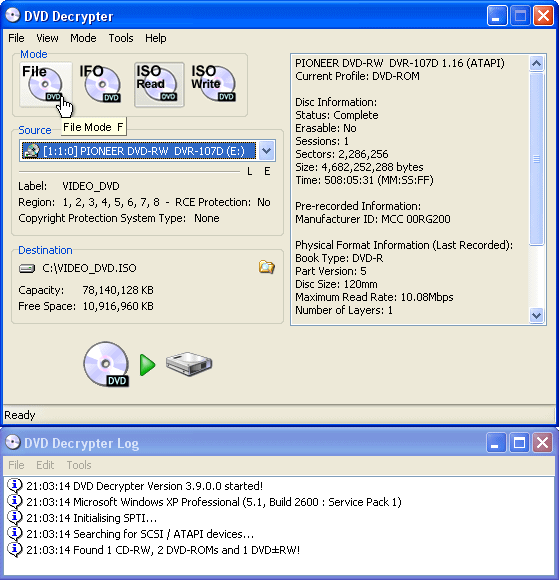The height and width of the screenshot is (580, 559).
Task: Select the PIONEER DVD-RW source combo box
Action: coord(147,151)
